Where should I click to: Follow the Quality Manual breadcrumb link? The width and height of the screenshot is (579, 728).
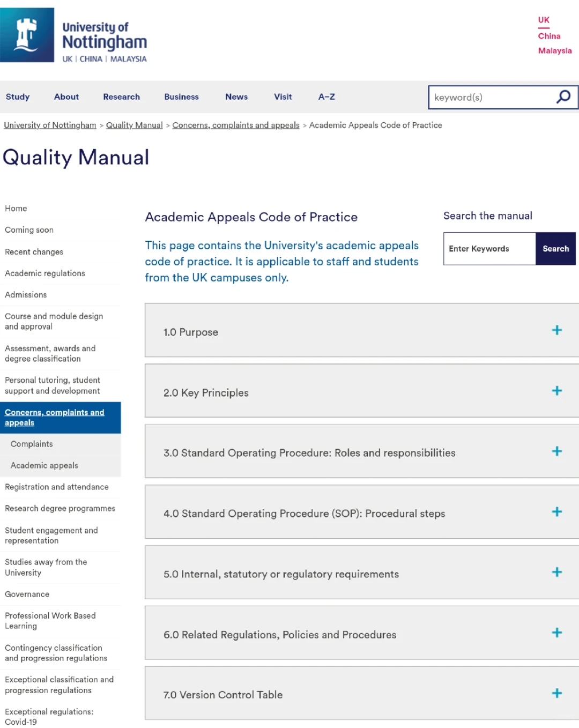tap(135, 125)
